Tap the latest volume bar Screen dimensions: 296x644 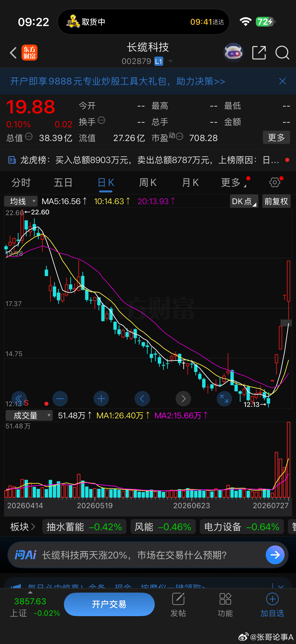coord(289,459)
